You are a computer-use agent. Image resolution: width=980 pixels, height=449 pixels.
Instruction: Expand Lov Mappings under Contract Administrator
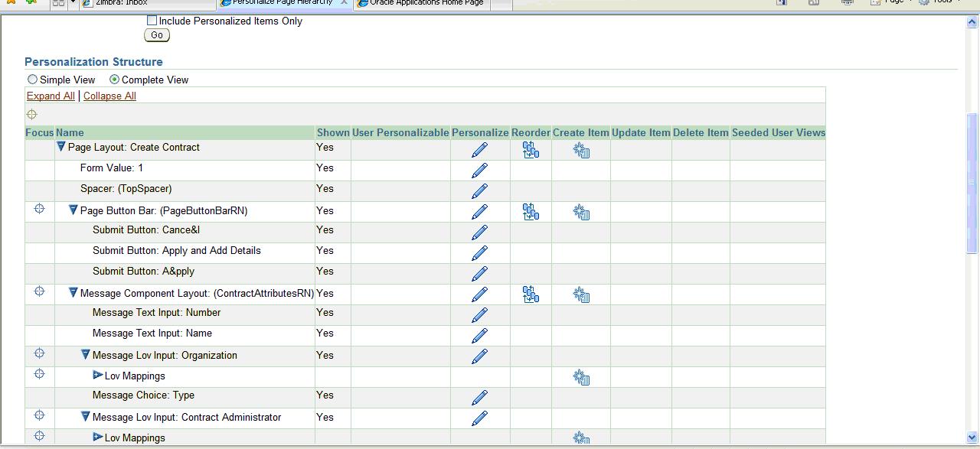click(x=98, y=437)
